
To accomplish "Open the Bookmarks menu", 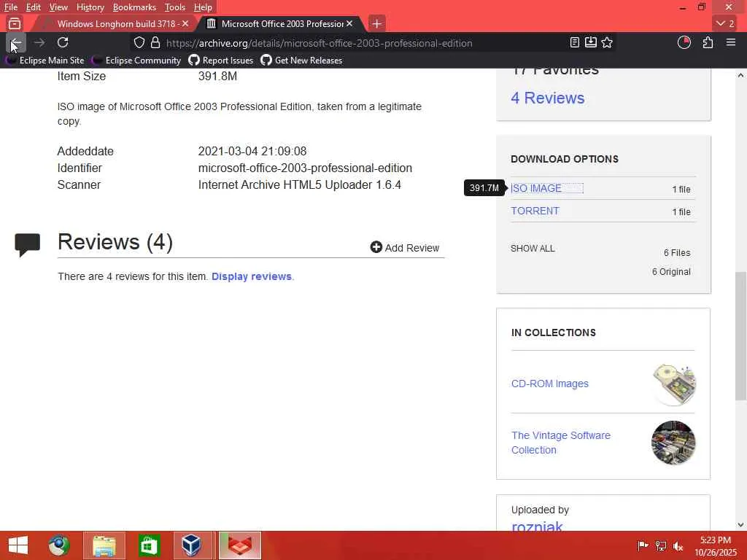I will click(134, 7).
